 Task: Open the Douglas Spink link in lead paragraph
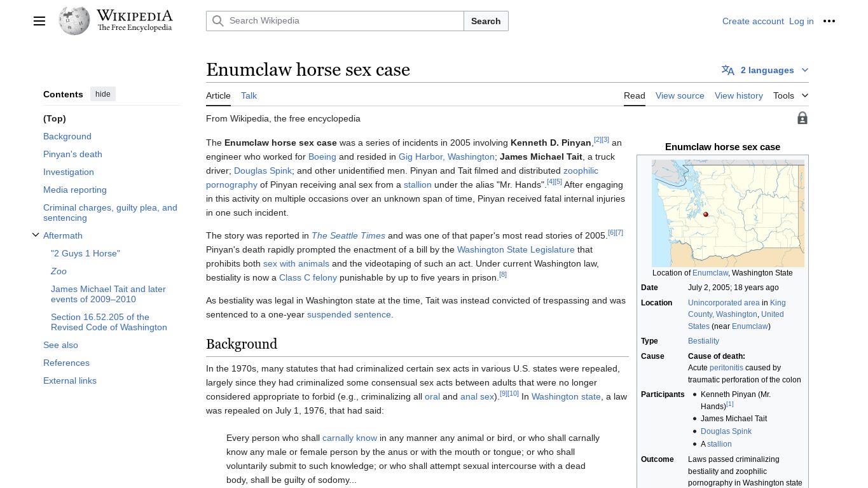(x=263, y=171)
